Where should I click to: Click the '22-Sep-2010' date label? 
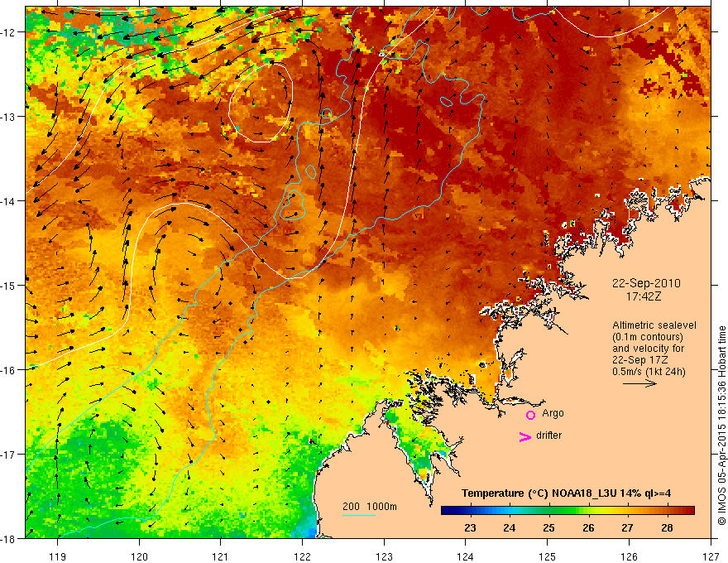(646, 283)
